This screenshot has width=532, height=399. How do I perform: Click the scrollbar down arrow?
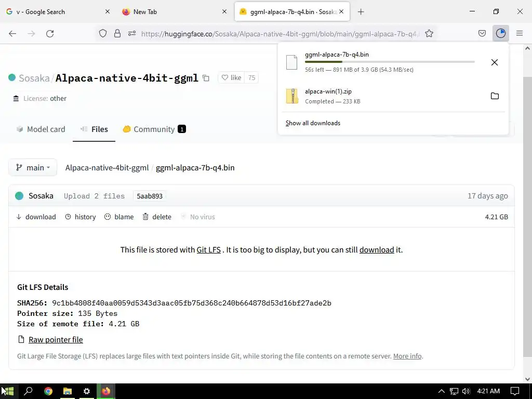click(527, 379)
